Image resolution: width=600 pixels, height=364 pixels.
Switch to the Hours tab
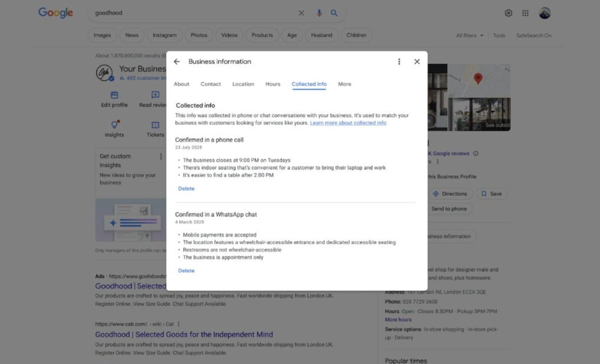(273, 84)
